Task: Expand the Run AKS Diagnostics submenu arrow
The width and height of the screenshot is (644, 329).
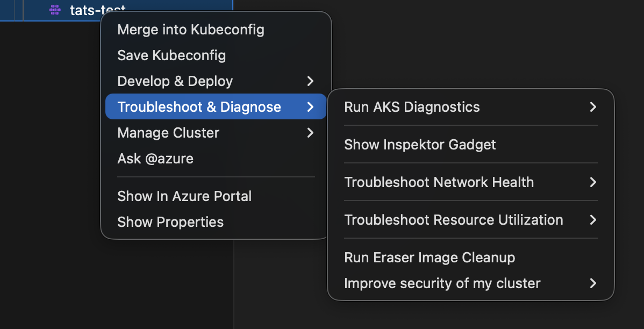Action: tap(593, 107)
